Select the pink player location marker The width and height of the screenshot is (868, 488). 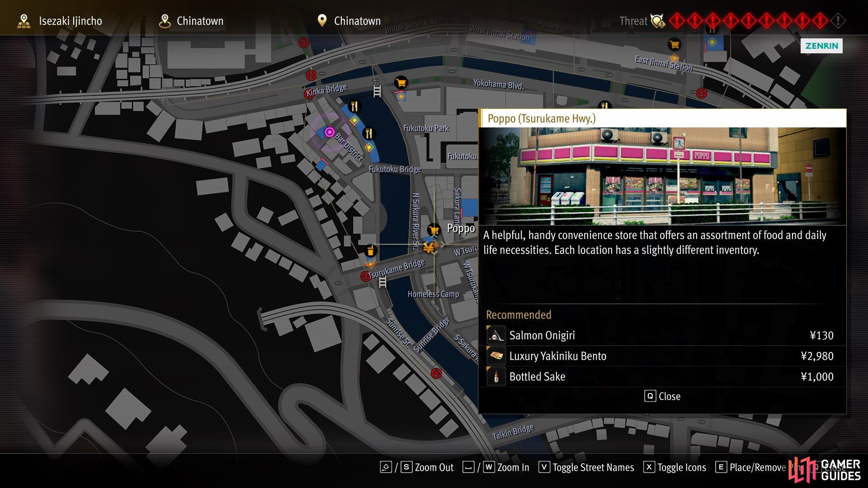click(x=330, y=132)
